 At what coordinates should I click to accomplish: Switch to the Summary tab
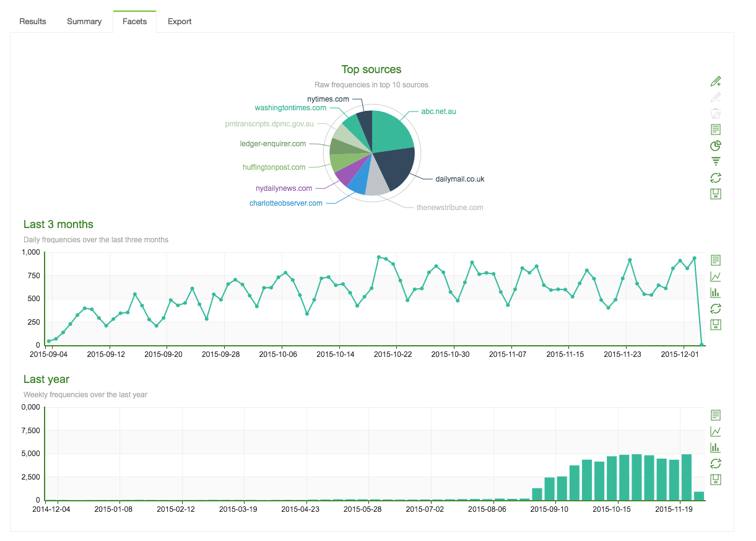pyautogui.click(x=84, y=22)
